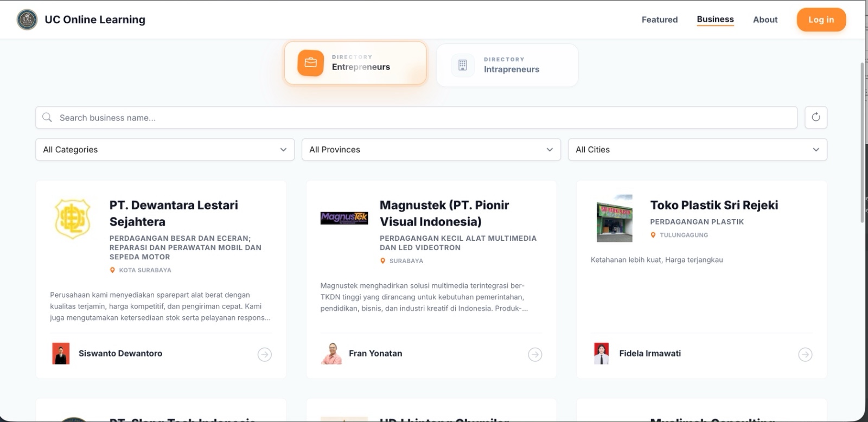The height and width of the screenshot is (422, 868).
Task: Open Magnustek (PT. Pionir Visual Indonesia) title
Action: (x=444, y=213)
